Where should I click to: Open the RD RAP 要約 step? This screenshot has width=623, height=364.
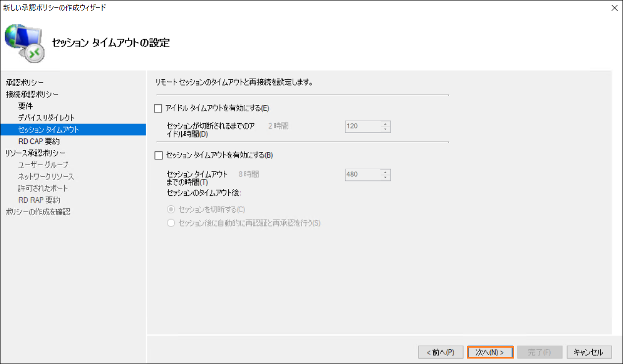click(39, 200)
